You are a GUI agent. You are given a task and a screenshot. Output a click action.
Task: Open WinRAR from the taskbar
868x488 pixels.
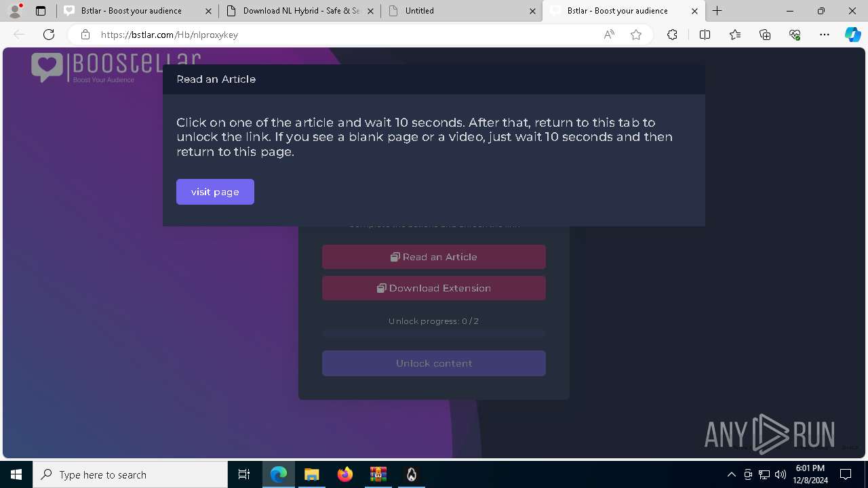(x=378, y=474)
